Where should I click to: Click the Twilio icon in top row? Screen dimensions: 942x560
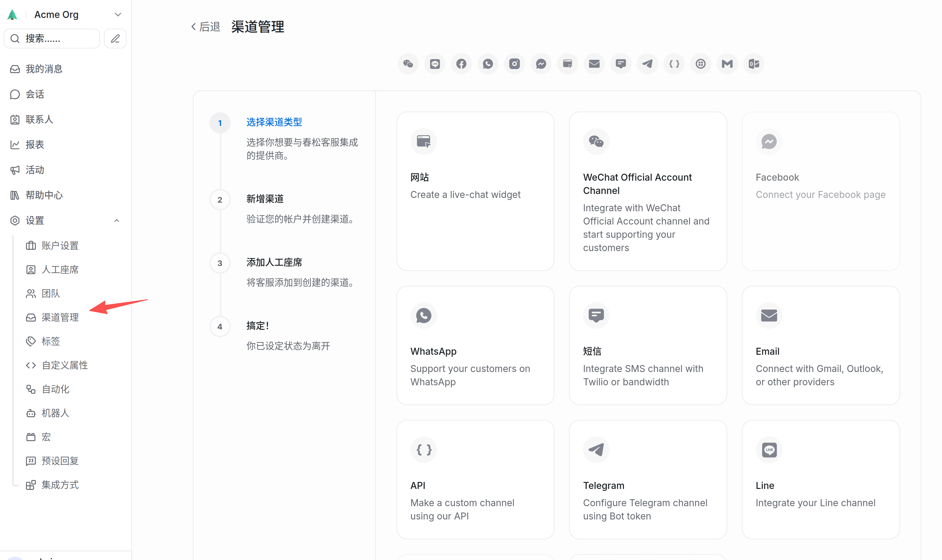[700, 64]
